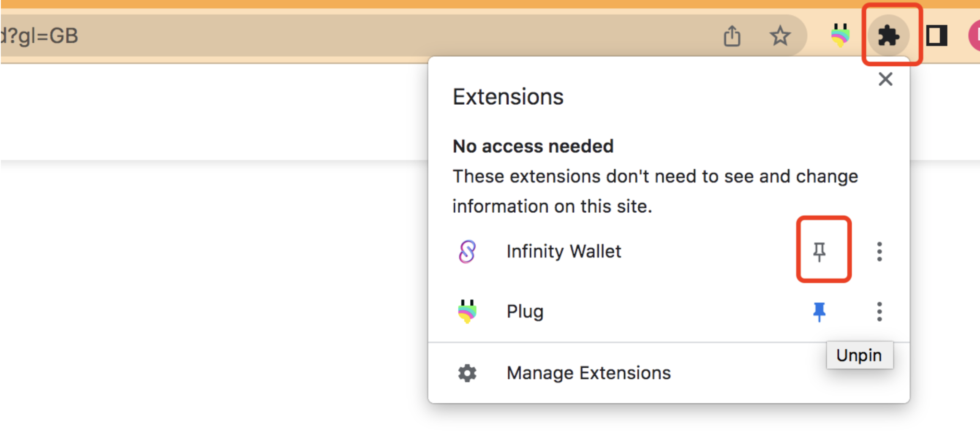Bookmark this page with the star icon
Image resolution: width=980 pixels, height=445 pixels.
(780, 35)
